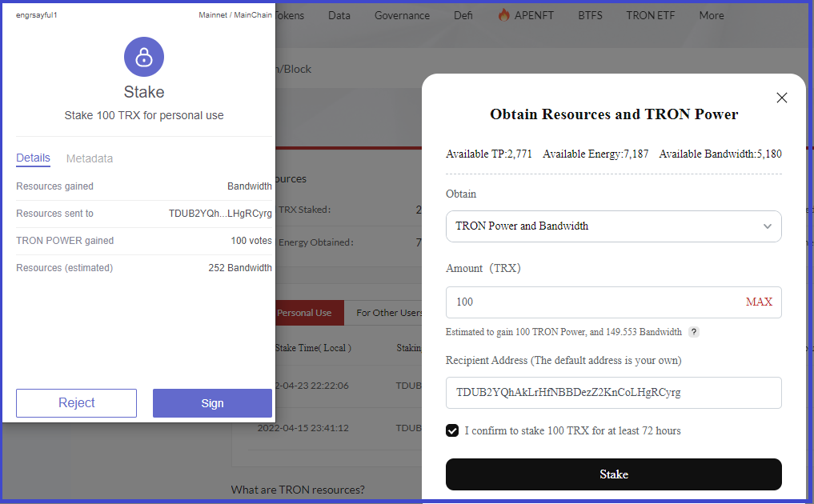Open the APENFT menu item
This screenshot has width=814, height=504.
534,15
